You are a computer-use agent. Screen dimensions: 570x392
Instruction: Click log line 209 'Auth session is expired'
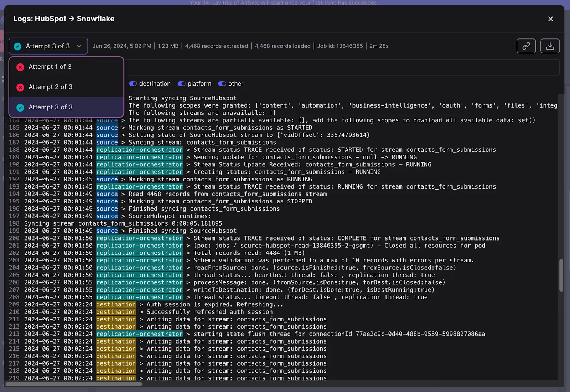coord(146,305)
